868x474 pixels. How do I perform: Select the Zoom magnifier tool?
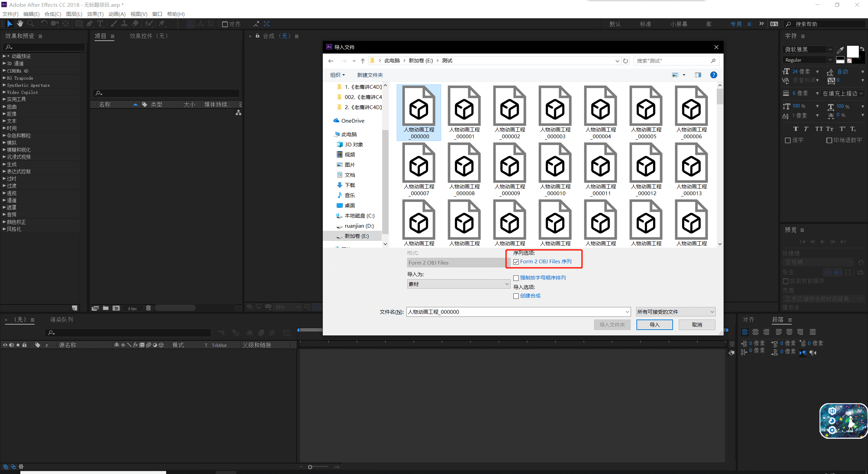[x=31, y=24]
